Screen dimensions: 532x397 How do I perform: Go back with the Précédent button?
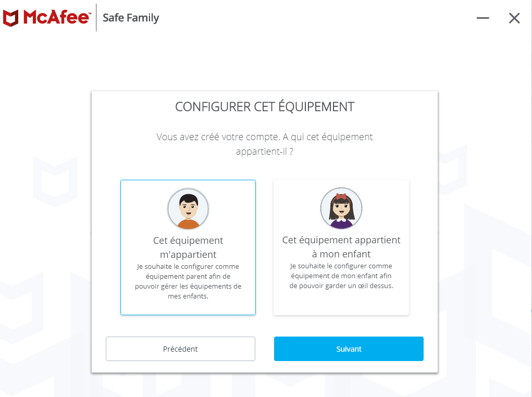tap(180, 349)
